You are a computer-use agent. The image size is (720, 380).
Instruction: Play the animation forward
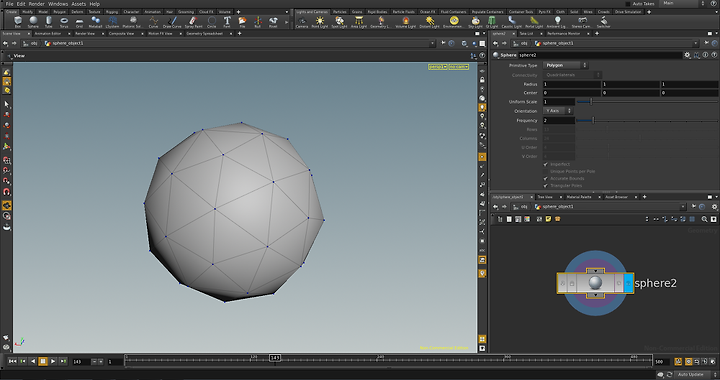click(x=53, y=362)
